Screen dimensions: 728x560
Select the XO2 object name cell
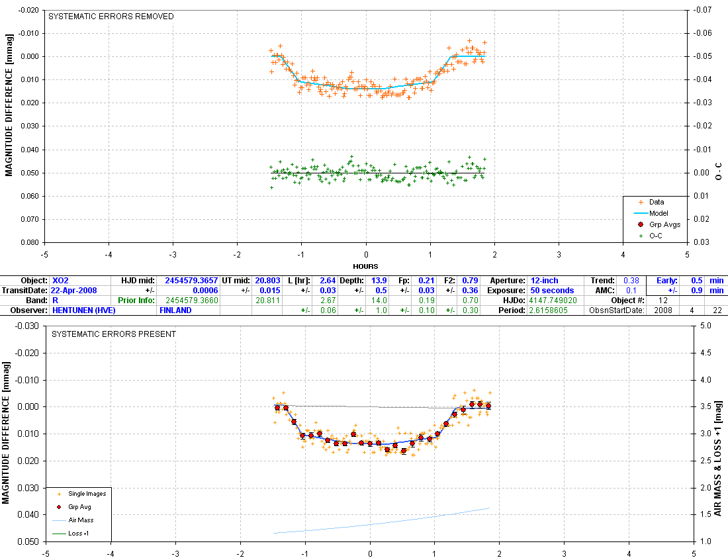(60, 281)
